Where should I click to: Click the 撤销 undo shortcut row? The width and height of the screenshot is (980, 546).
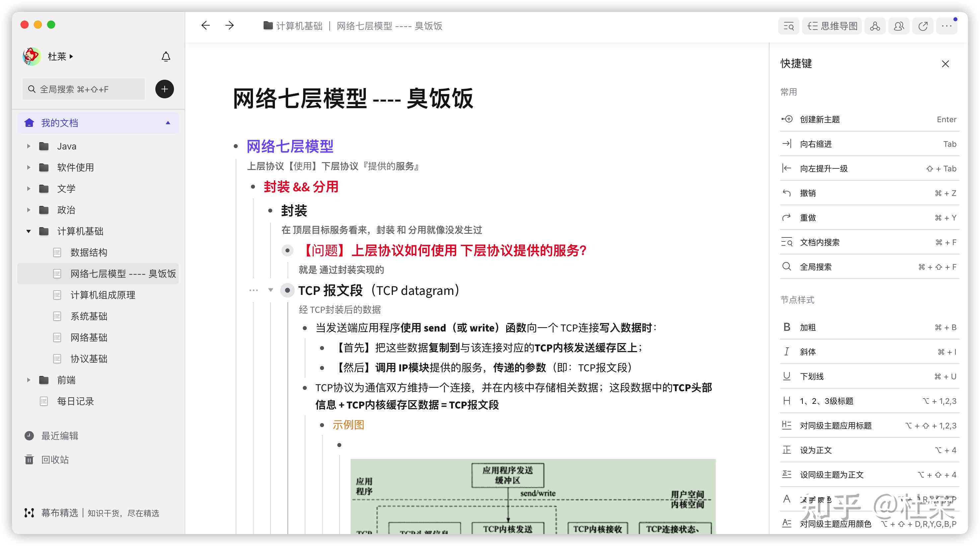point(869,193)
